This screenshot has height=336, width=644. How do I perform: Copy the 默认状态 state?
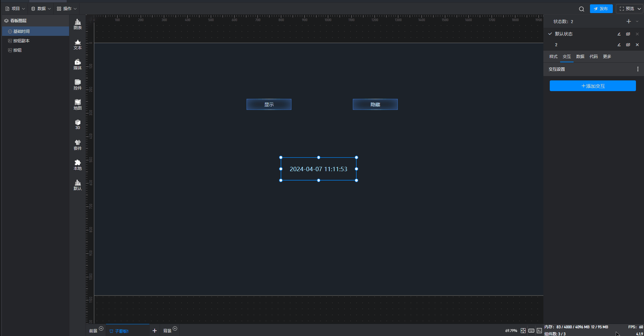pos(628,34)
